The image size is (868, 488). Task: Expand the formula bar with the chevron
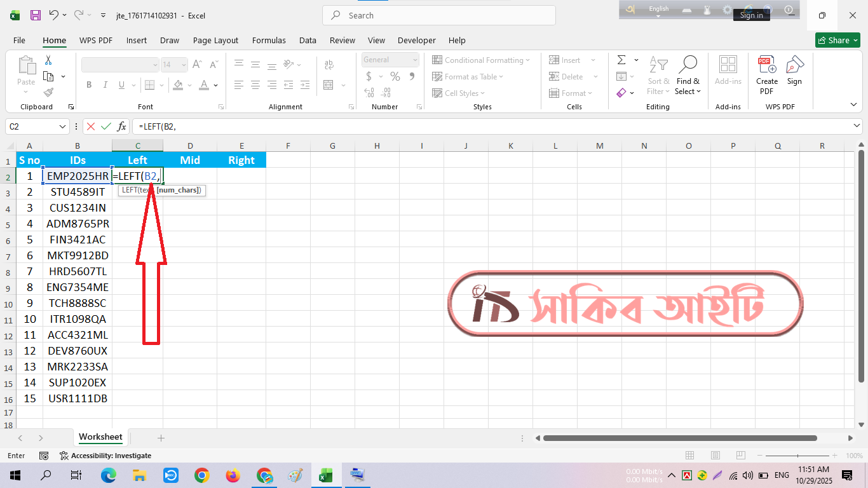857,126
